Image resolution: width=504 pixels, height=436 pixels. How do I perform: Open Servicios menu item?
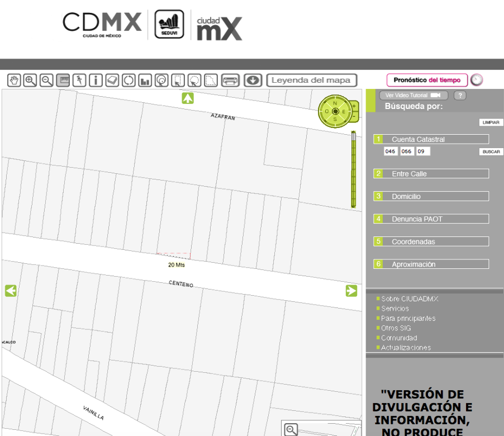coord(394,309)
